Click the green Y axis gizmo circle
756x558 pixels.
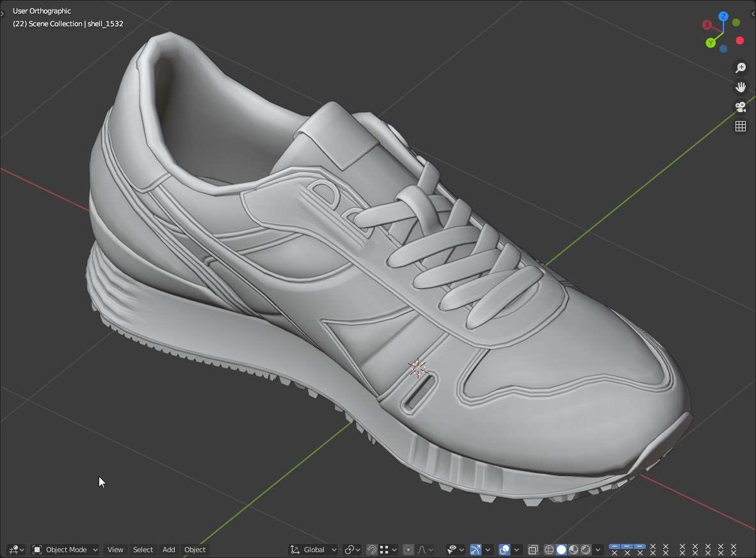[x=711, y=43]
